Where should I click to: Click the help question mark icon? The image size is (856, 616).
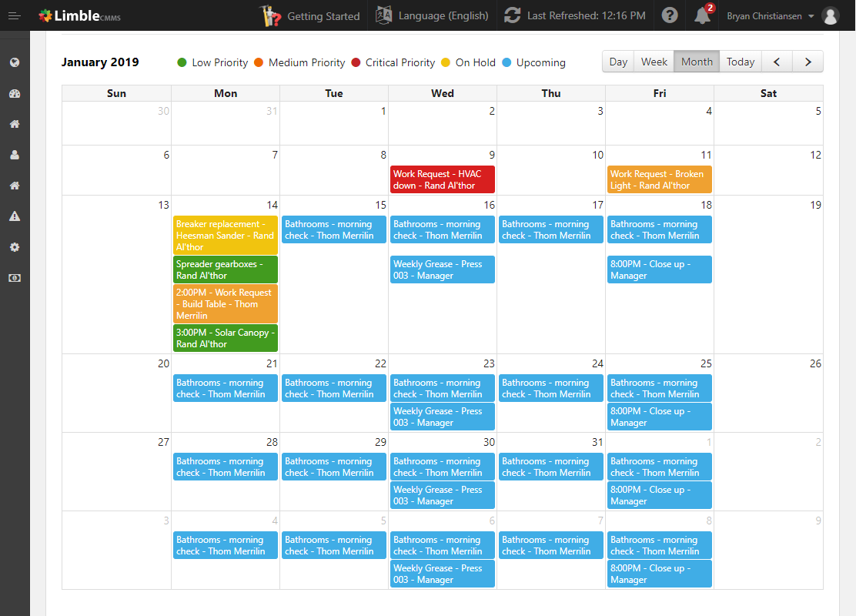(670, 15)
